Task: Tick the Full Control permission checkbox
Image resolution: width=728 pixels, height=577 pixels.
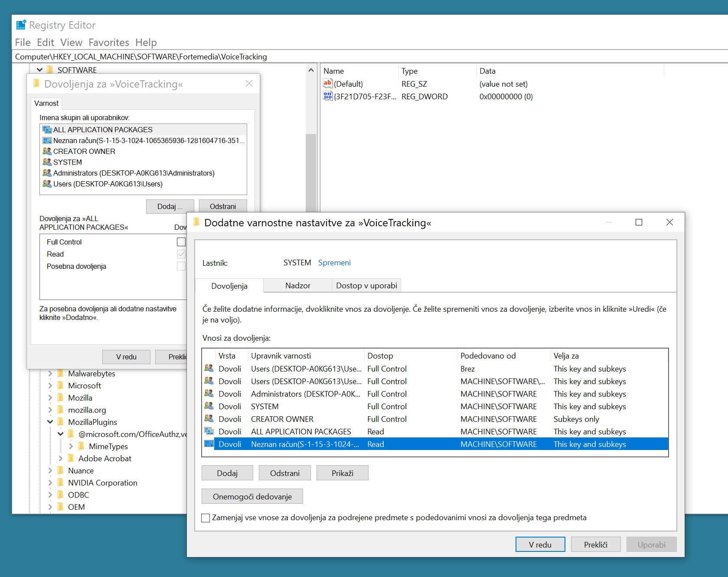Action: tap(181, 242)
